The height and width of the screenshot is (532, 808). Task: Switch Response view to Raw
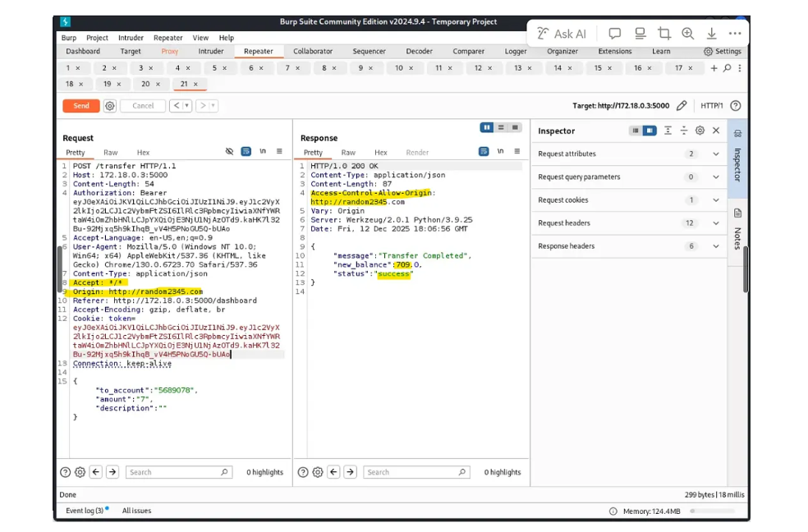click(348, 153)
